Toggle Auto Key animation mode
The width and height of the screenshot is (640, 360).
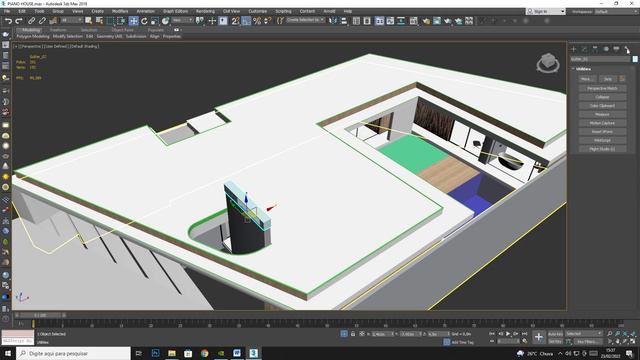click(555, 334)
